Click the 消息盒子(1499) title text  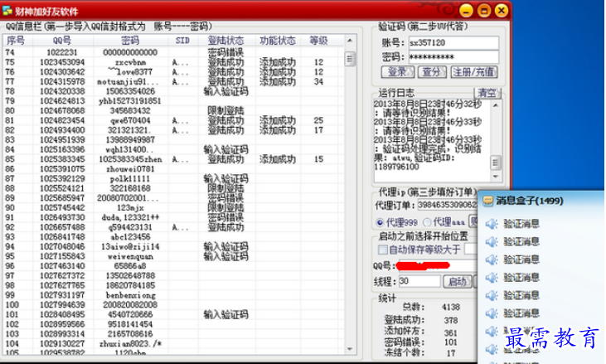[530, 201]
